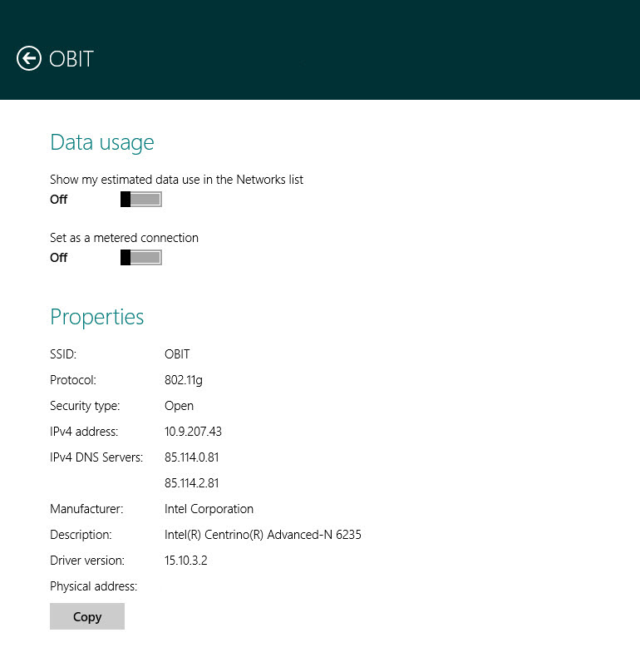640x672 pixels.
Task: Click DNS server 85.114.2.81
Action: tap(192, 483)
